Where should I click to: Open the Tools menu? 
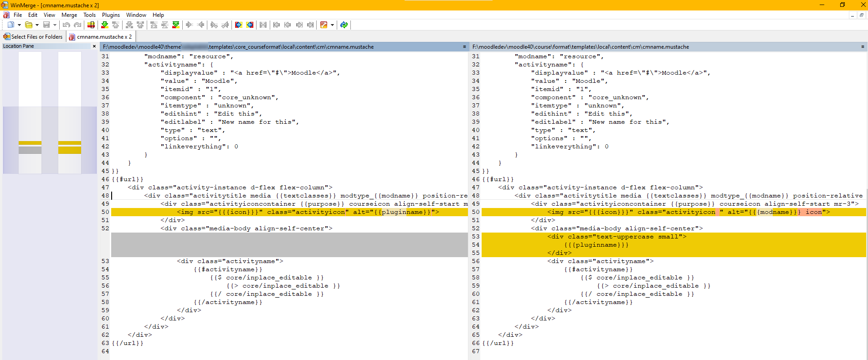point(90,15)
